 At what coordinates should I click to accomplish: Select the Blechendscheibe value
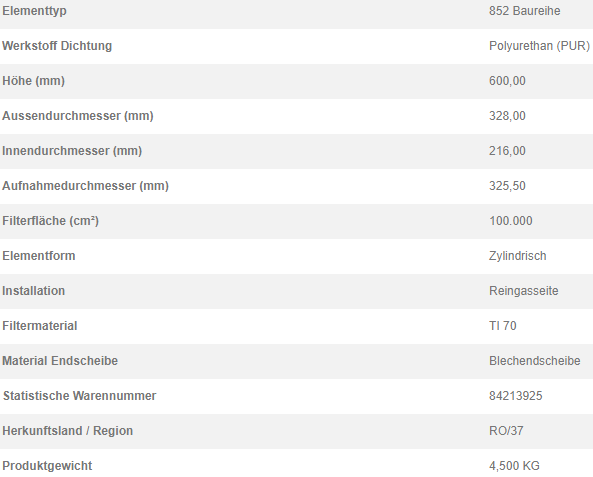pyautogui.click(x=535, y=360)
